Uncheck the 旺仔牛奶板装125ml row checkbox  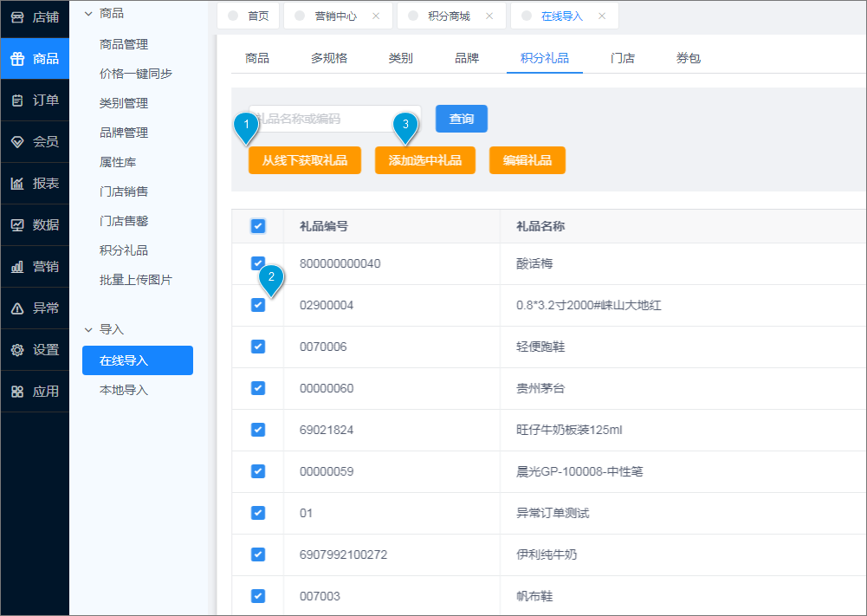[257, 430]
